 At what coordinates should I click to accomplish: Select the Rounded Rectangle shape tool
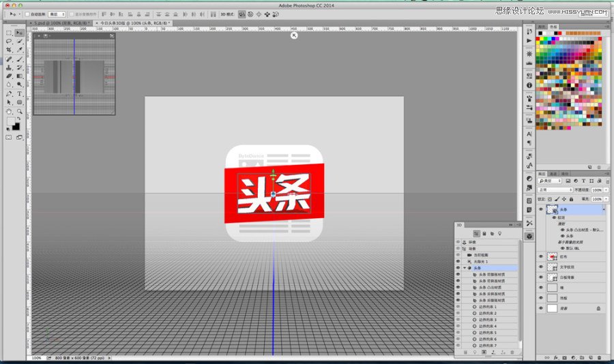[x=19, y=102]
